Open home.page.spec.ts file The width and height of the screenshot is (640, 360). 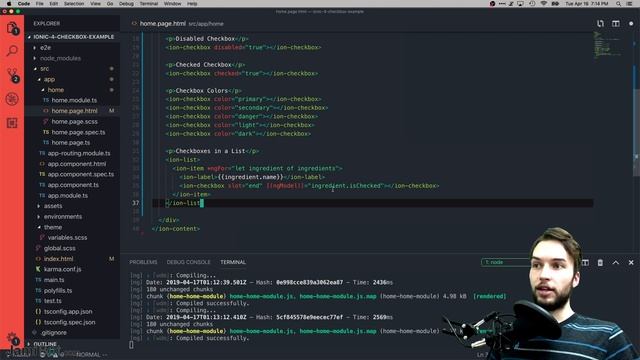78,132
